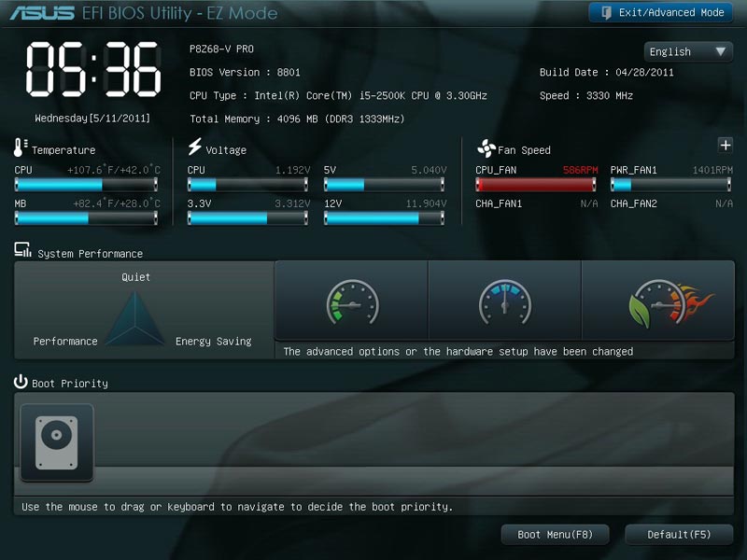Click the '1401RPM' PWR_FAN1 value
The image size is (747, 560).
click(x=712, y=170)
